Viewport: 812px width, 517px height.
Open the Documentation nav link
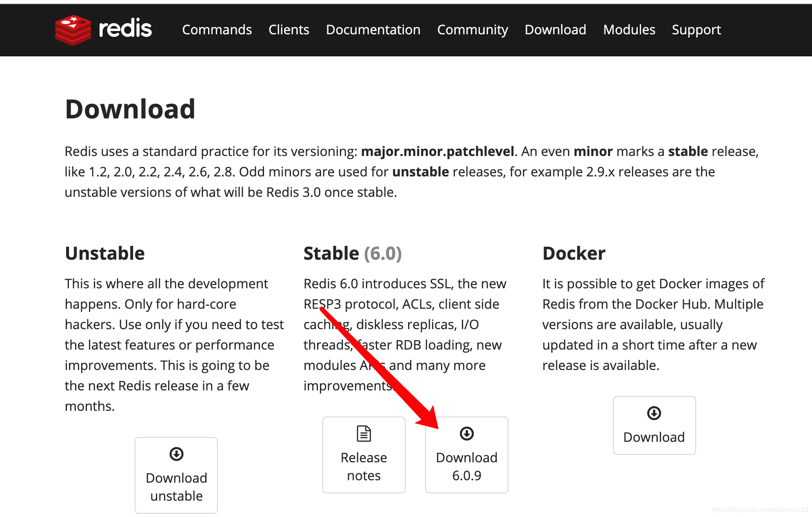373,29
